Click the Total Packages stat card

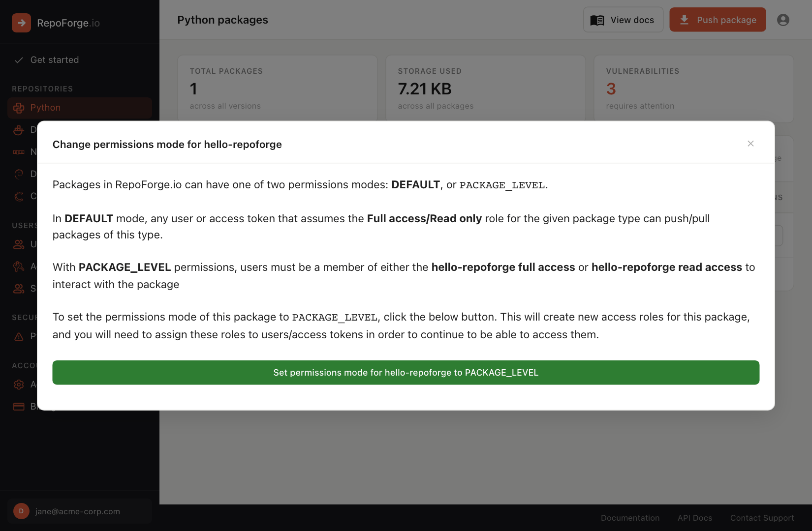click(x=278, y=88)
